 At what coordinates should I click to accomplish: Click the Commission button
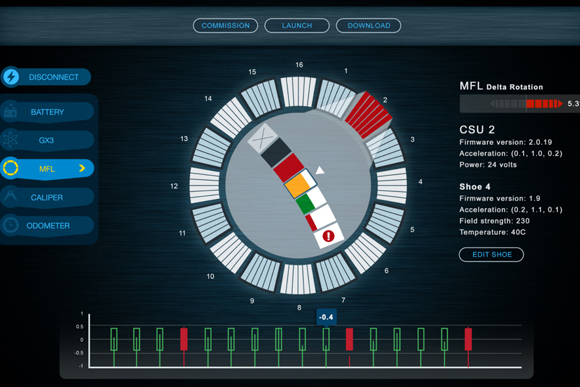(x=225, y=26)
